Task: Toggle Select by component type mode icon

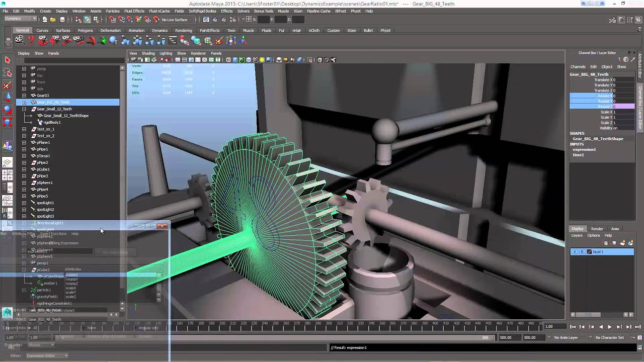Action: click(x=96, y=20)
